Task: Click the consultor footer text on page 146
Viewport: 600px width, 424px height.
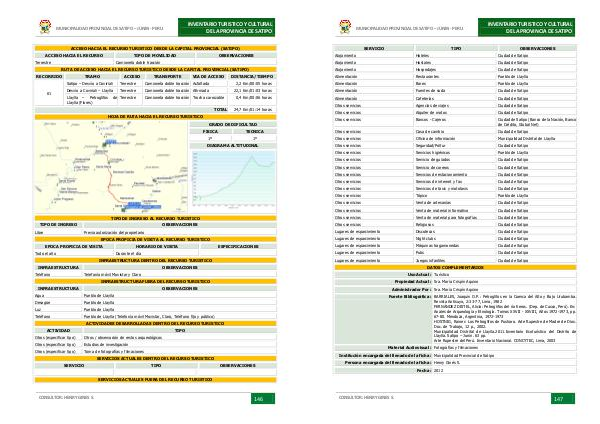Action: [66, 398]
